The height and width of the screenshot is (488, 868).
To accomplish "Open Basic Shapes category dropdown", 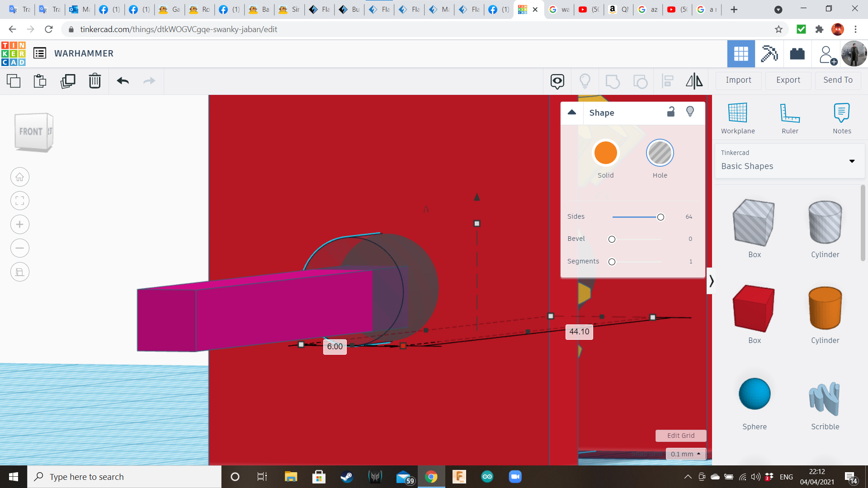I will pos(852,161).
